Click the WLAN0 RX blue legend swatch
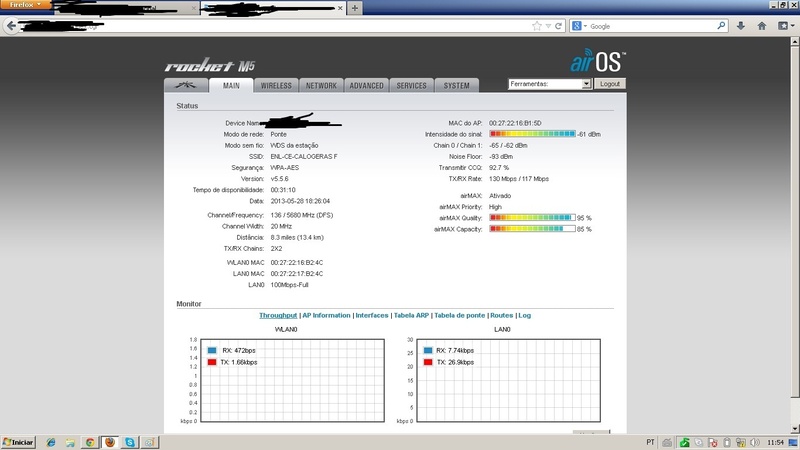 coord(212,351)
